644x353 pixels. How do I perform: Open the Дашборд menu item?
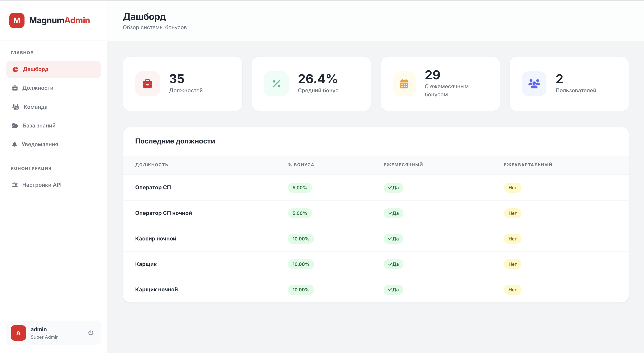point(53,69)
